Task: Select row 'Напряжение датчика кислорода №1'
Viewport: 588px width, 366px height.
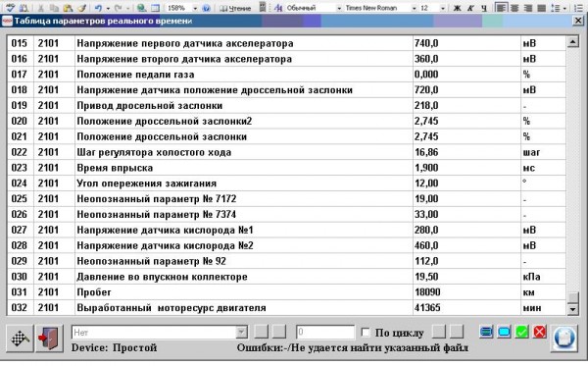Action: pyautogui.click(x=286, y=231)
